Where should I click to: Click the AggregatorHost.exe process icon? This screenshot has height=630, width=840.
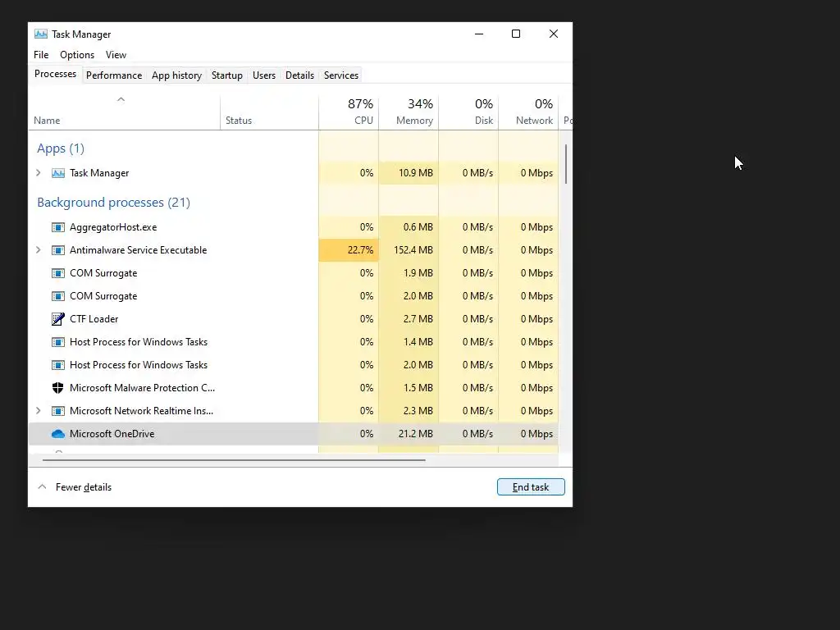58,227
